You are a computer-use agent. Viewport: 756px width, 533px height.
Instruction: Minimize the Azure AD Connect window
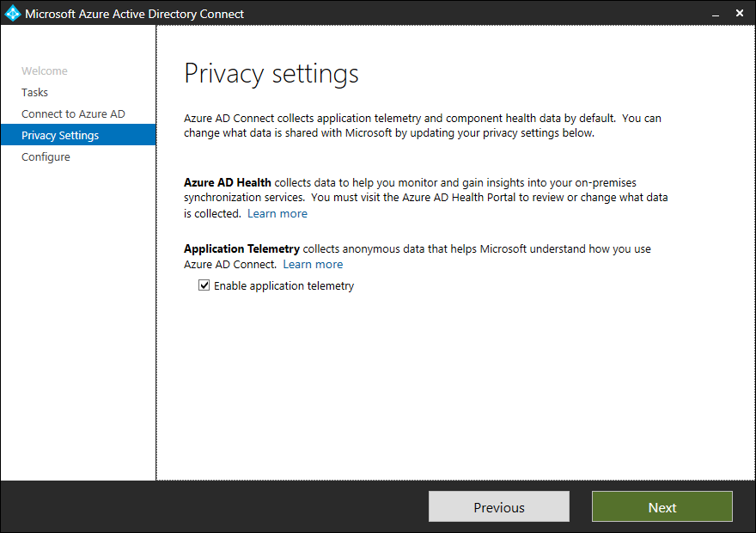(x=716, y=13)
